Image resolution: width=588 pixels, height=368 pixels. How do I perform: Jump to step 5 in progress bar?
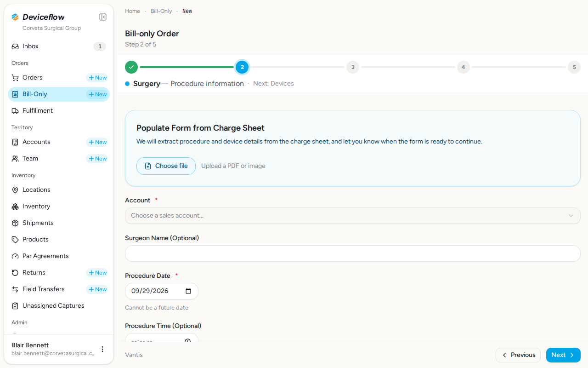tap(574, 67)
